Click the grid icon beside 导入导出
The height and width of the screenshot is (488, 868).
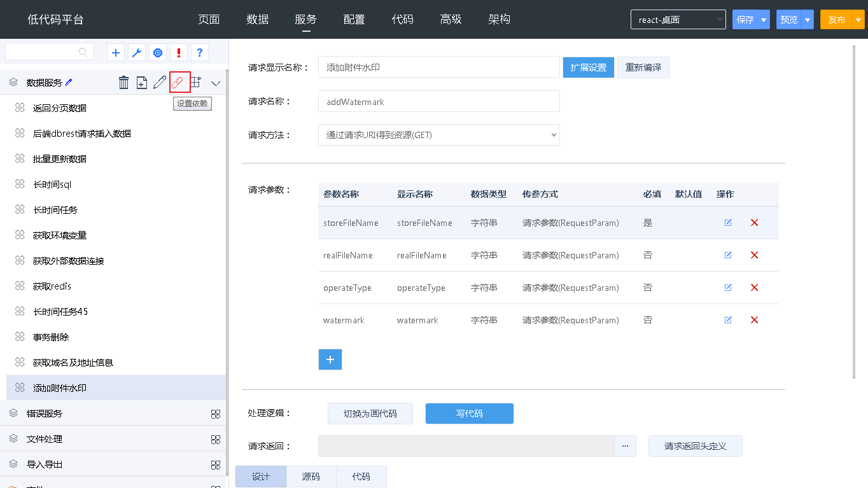pyautogui.click(x=216, y=464)
